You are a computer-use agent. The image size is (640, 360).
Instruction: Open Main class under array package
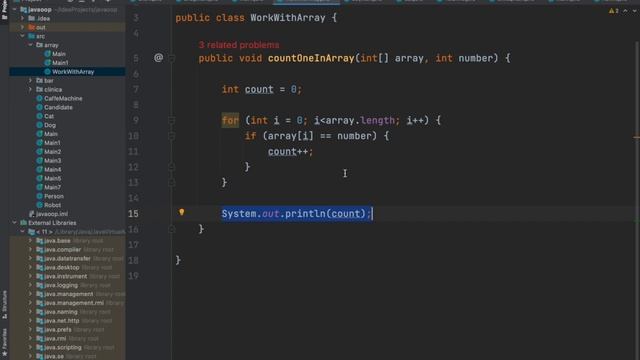pyautogui.click(x=59, y=54)
